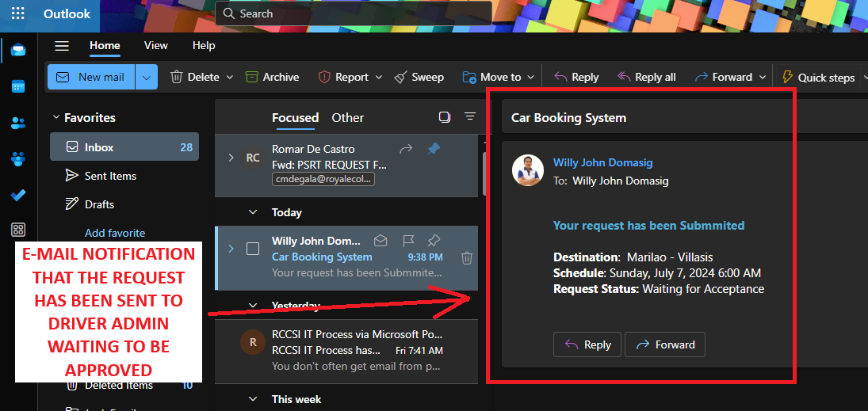Collapse the Favorites folder section
Viewport: 868px width, 411px height.
(x=55, y=117)
